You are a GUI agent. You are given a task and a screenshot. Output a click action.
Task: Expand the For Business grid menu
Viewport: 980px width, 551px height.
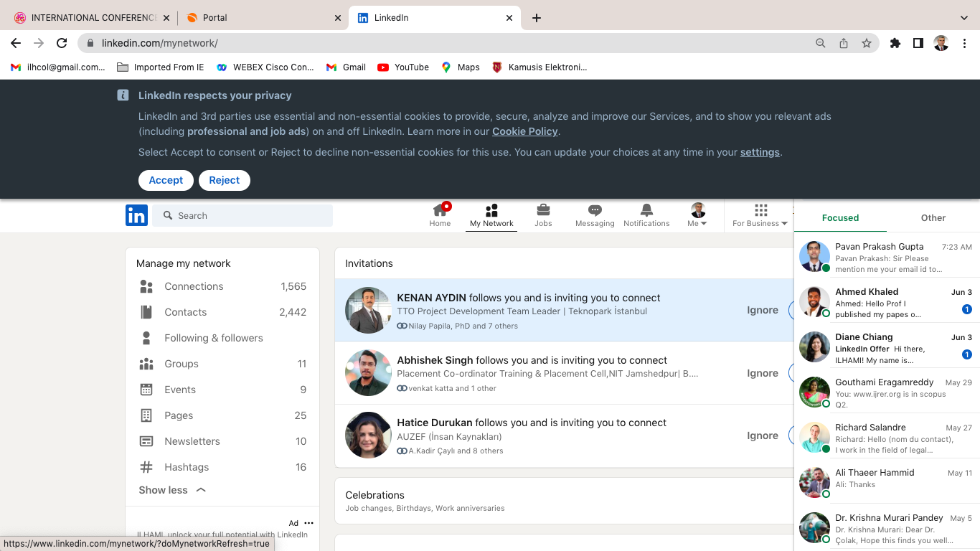760,215
